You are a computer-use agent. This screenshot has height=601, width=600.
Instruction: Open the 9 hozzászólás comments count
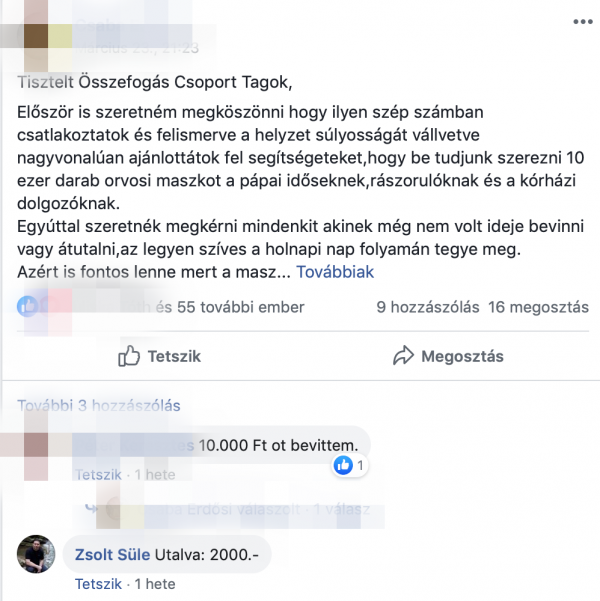(x=427, y=307)
